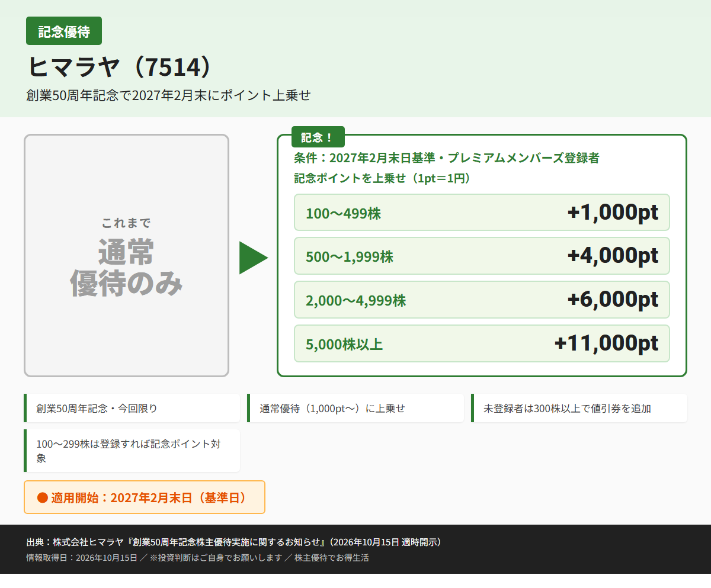This screenshot has height=588, width=711.
Task: Click the condition text 条件：2027年2月末日基準
Action: [447, 158]
